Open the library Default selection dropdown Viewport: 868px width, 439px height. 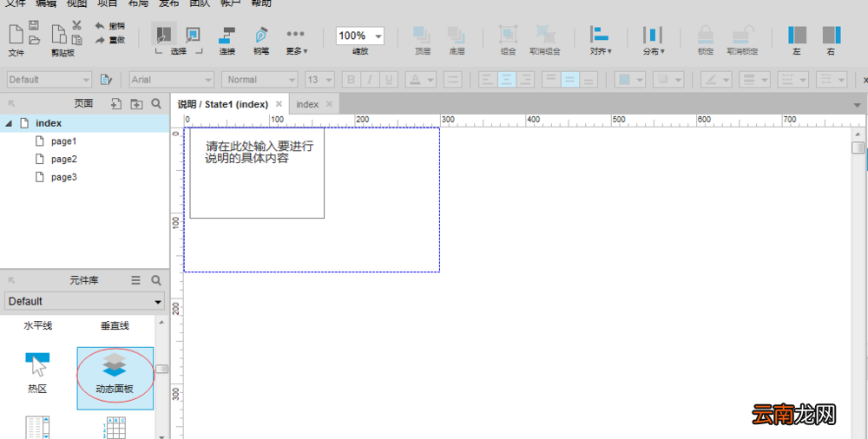coord(85,301)
